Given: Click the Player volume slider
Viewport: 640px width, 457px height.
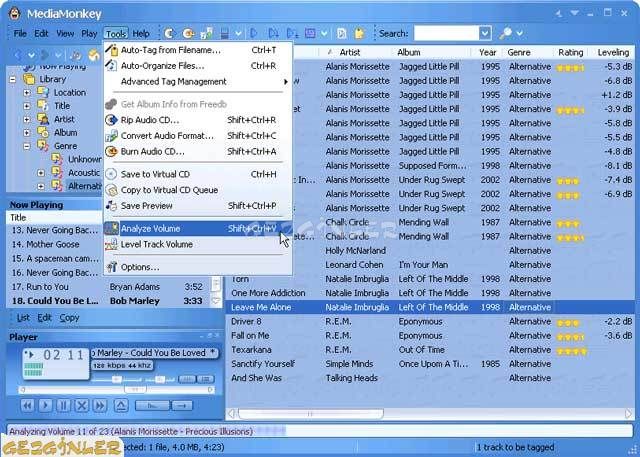Looking at the screenshot, I should [x=117, y=379].
